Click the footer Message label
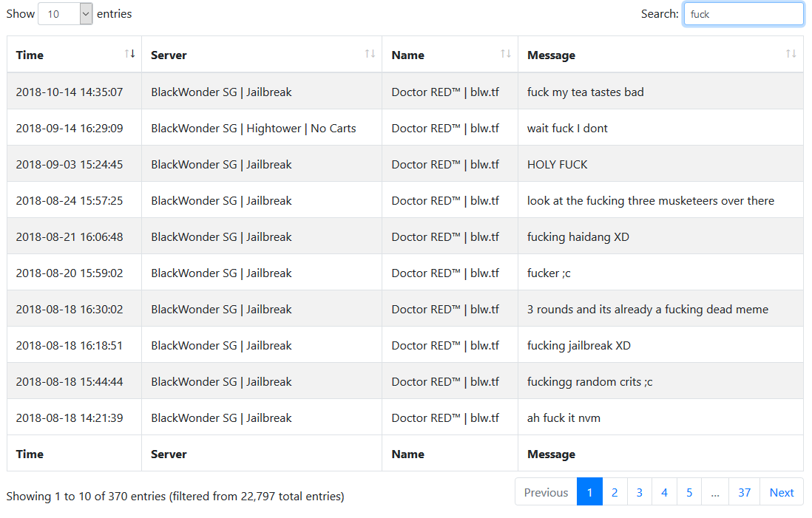812x518 pixels. coord(551,454)
